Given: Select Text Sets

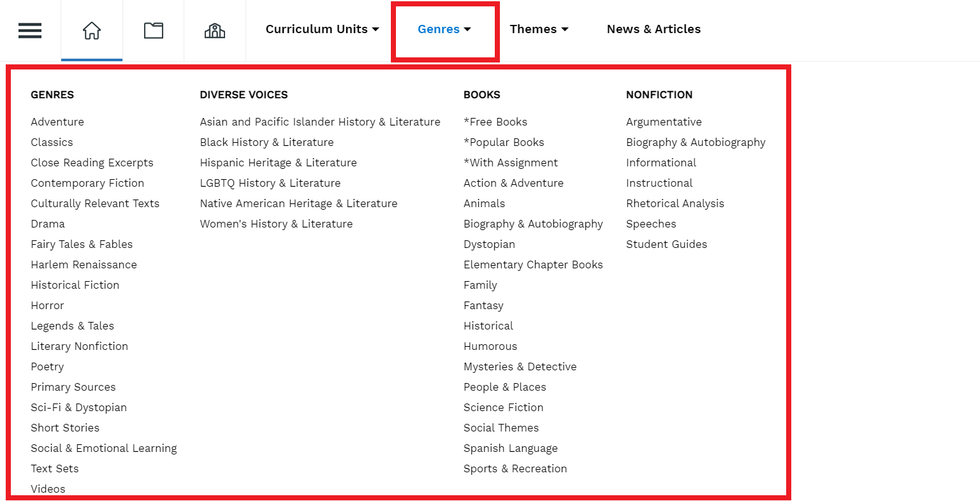Looking at the screenshot, I should tap(55, 468).
